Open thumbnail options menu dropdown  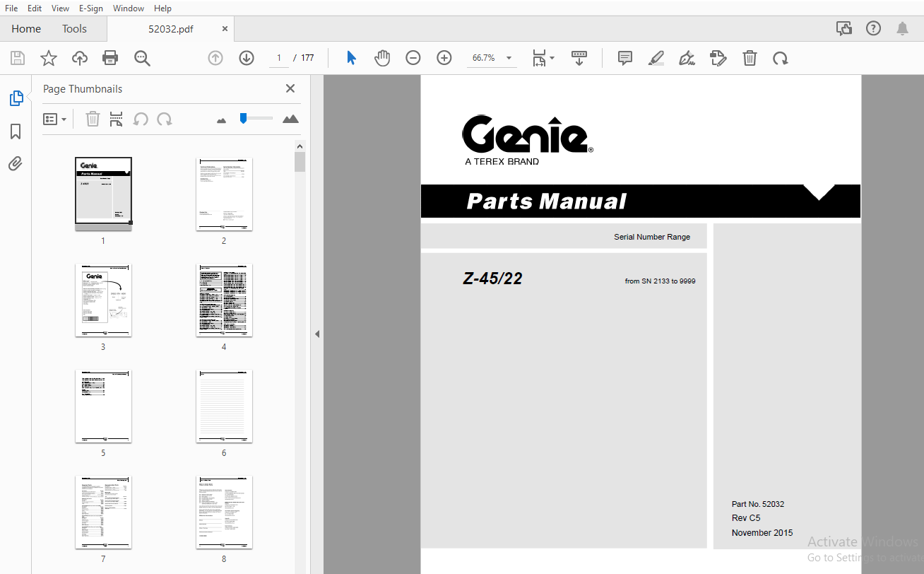tap(54, 119)
